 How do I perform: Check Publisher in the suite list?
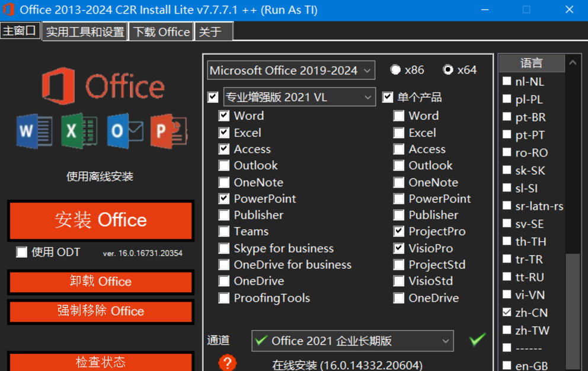coord(224,215)
